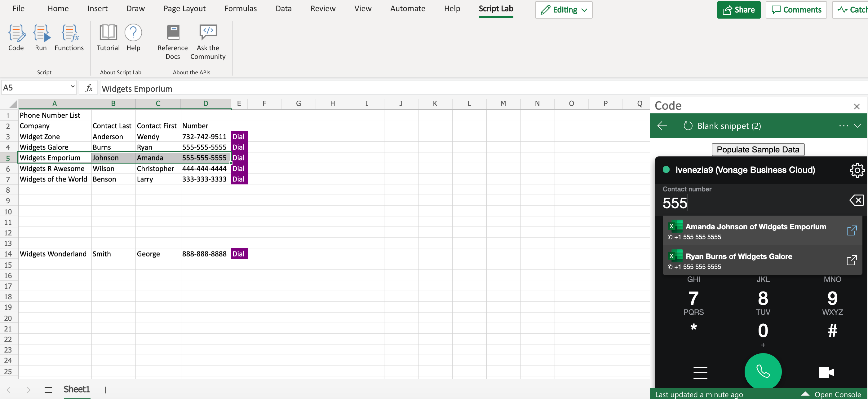This screenshot has height=399, width=868.
Task: Open Reference Docs
Action: [x=173, y=42]
